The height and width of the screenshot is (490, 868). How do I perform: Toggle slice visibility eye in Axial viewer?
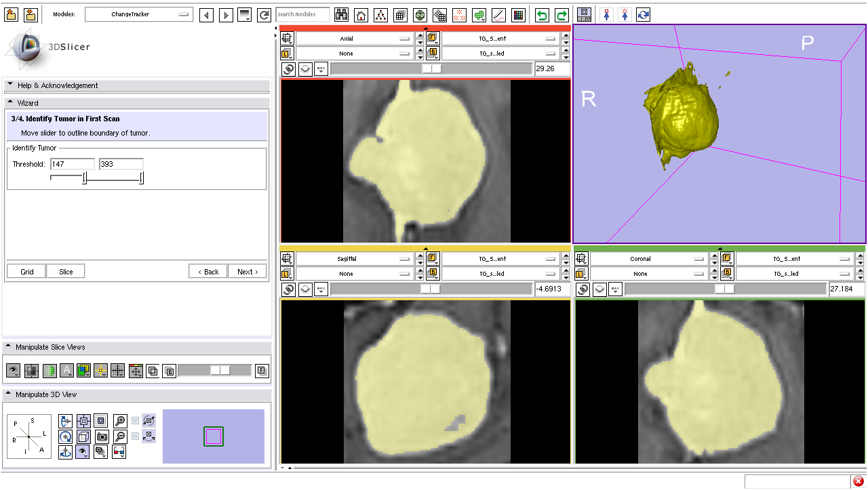(x=305, y=69)
